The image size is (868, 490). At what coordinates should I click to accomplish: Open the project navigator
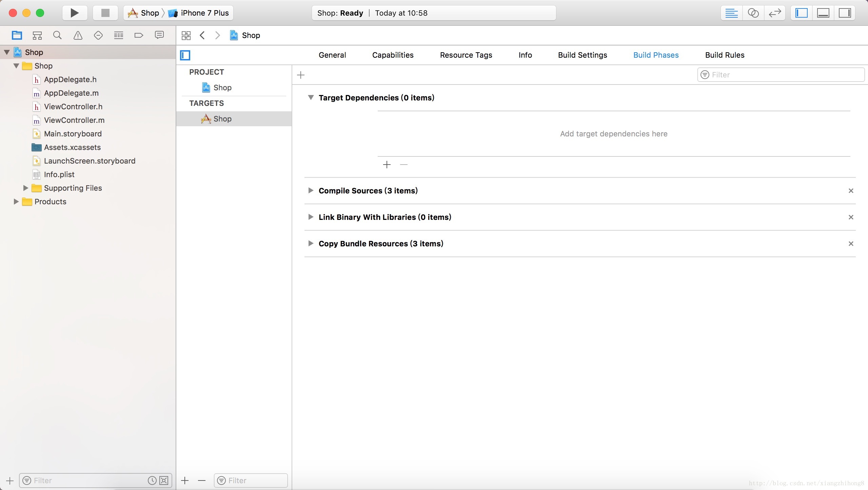click(17, 35)
